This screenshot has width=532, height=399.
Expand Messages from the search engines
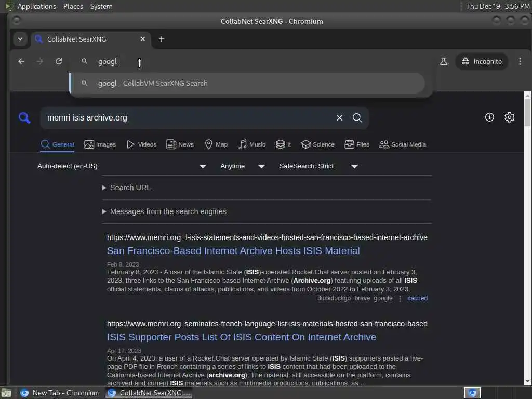point(164,211)
